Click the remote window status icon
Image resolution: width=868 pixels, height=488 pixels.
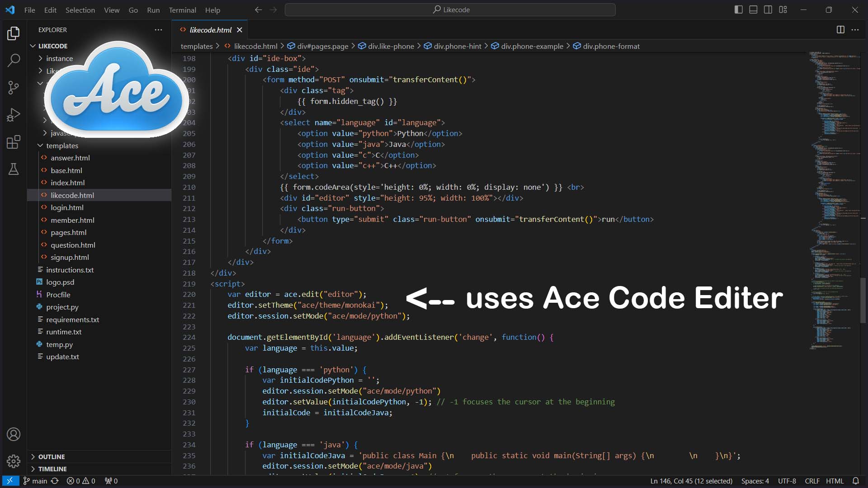click(x=9, y=481)
